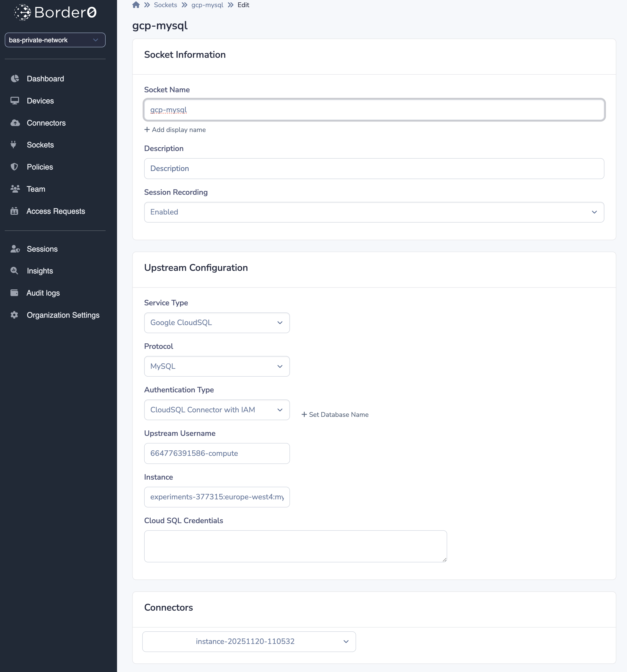The height and width of the screenshot is (672, 627).
Task: Click the Devices monitor icon
Action: pyautogui.click(x=15, y=101)
